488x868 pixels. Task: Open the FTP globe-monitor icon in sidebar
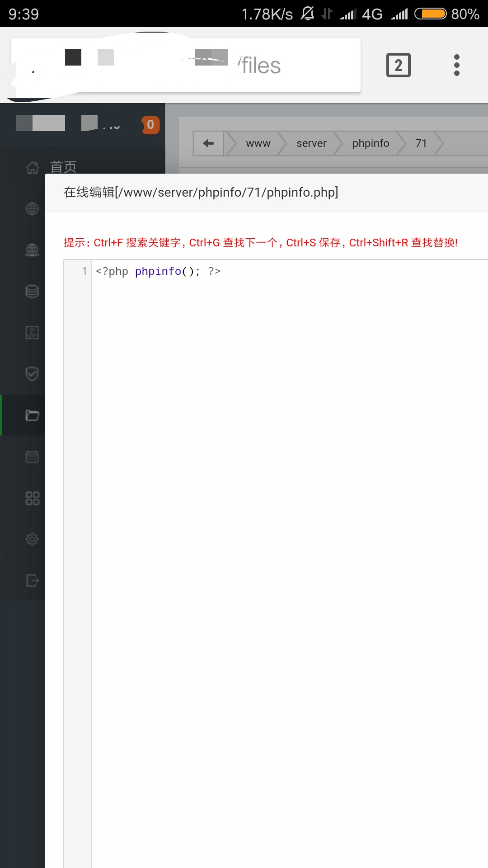[32, 250]
